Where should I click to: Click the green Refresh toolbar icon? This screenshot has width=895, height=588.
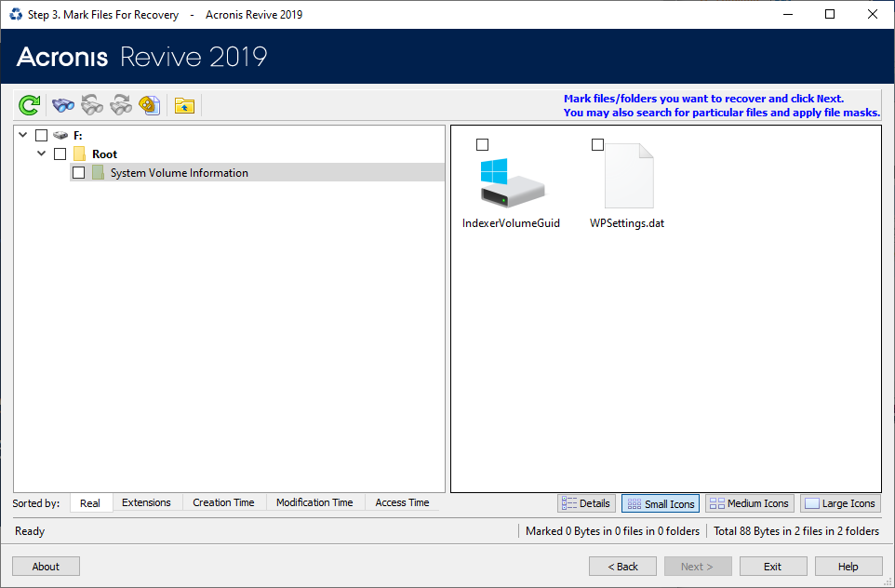pyautogui.click(x=29, y=105)
